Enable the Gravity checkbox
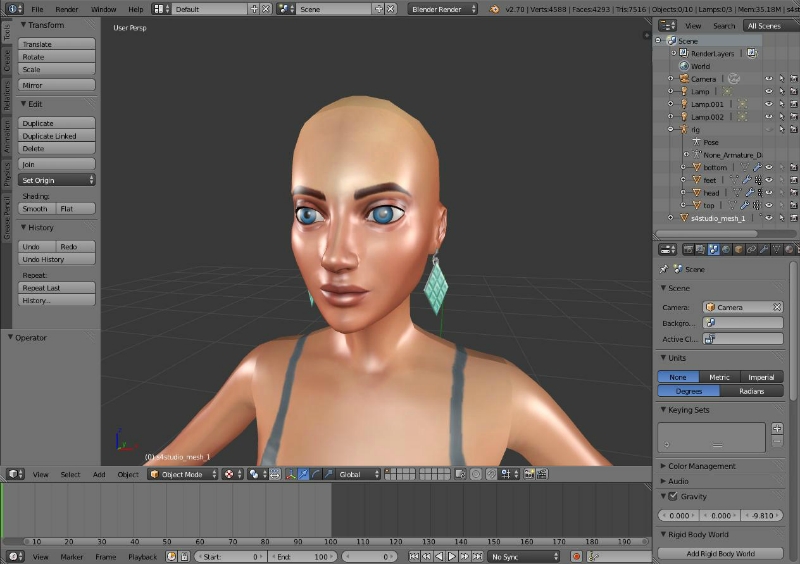This screenshot has height=564, width=800. click(673, 496)
